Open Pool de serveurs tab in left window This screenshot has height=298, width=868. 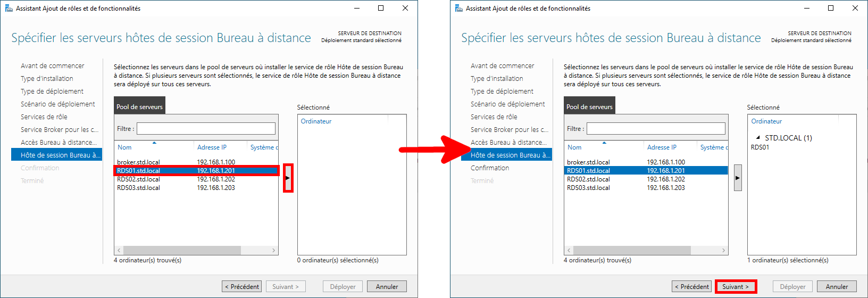pyautogui.click(x=140, y=106)
